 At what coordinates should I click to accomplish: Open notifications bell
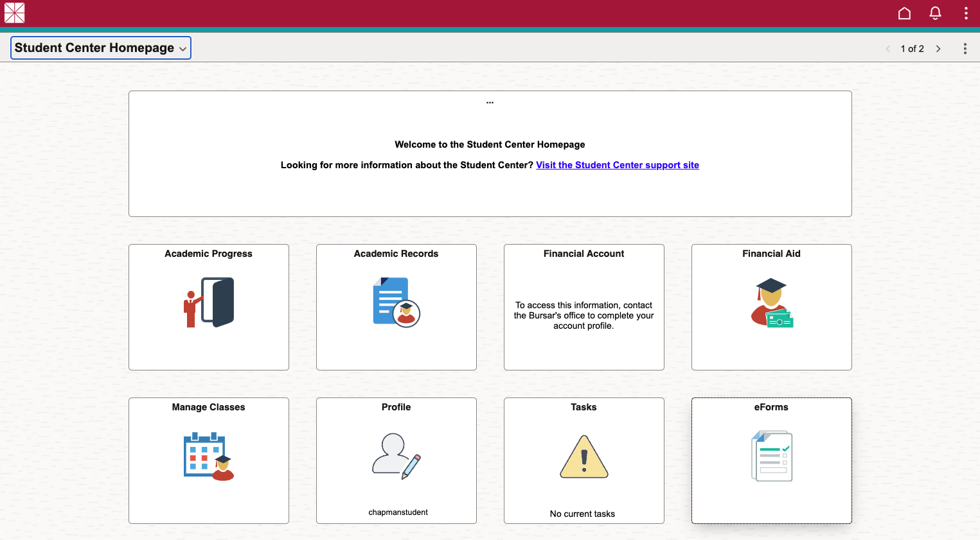point(935,13)
